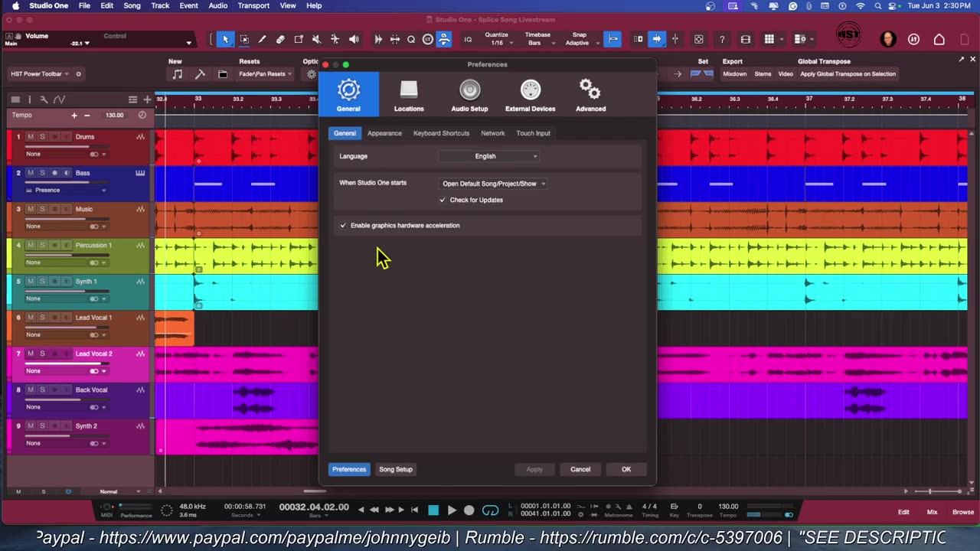980x551 pixels.
Task: Click the folder icon in HST toolbar
Action: [223, 74]
